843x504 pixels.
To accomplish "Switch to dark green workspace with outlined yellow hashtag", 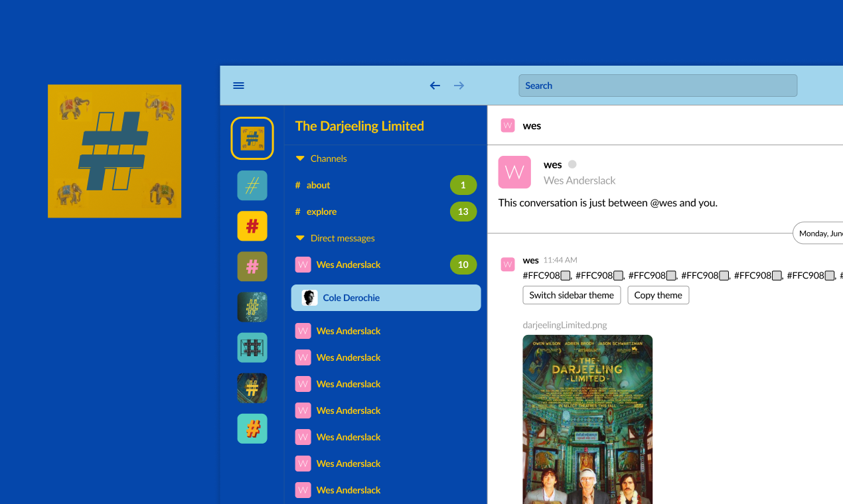I will click(x=252, y=307).
